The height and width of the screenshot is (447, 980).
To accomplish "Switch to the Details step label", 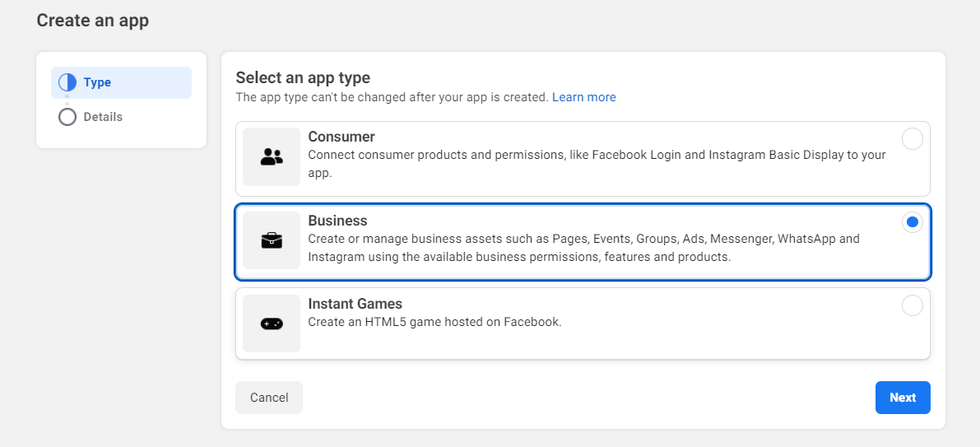I will pos(103,117).
